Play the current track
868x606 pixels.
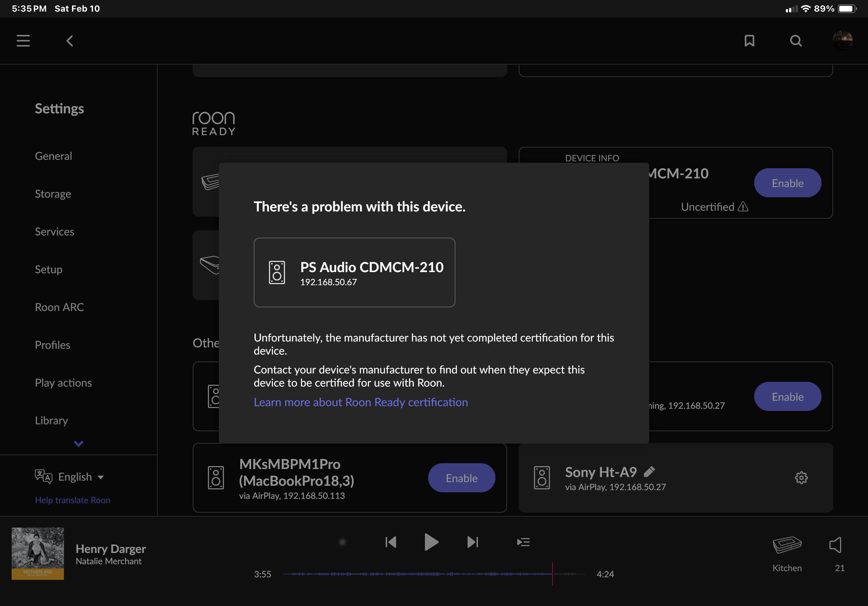pos(431,542)
